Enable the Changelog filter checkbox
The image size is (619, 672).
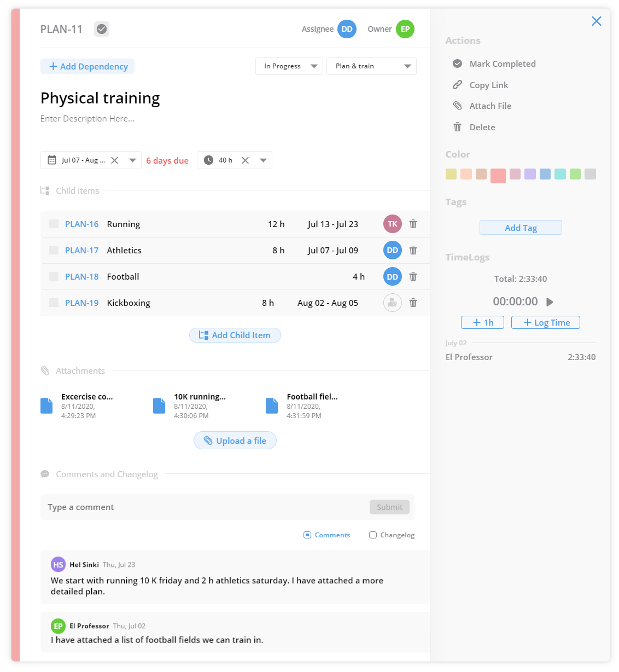(x=373, y=535)
